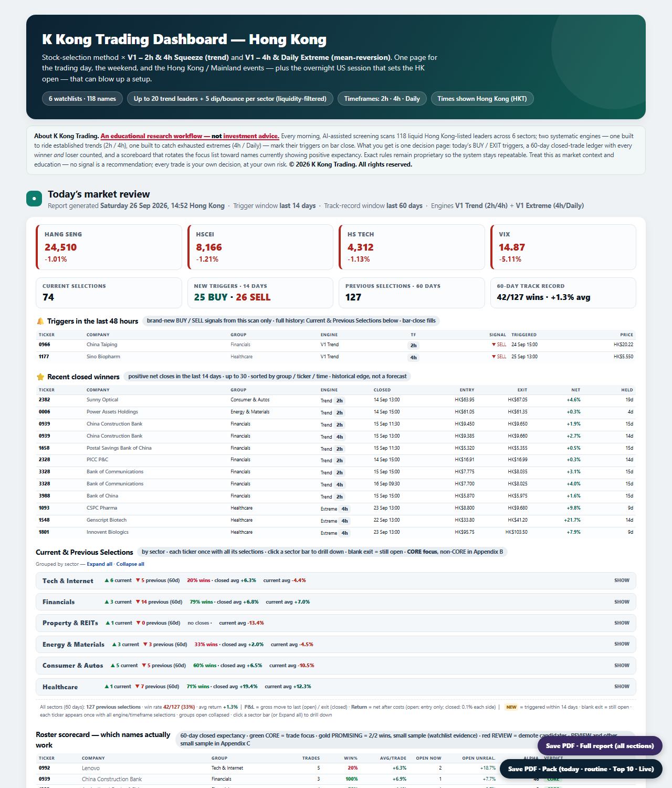
Task: Select Genscript Biotech company name
Action: [107, 520]
